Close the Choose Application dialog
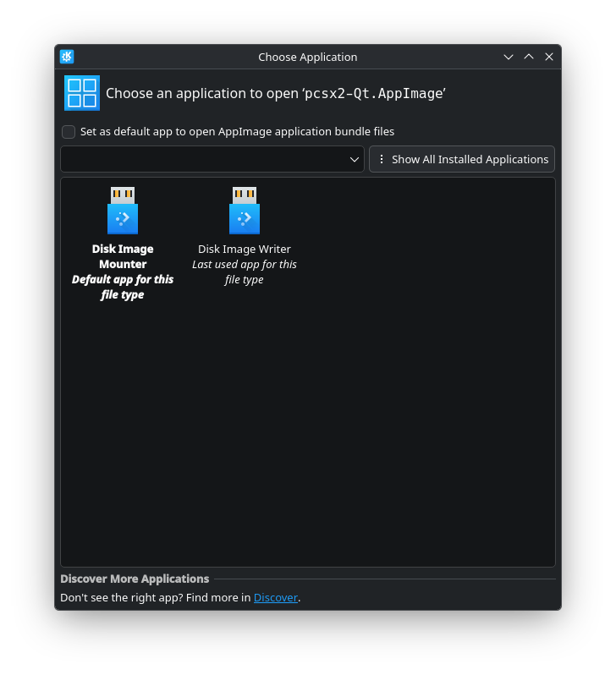The width and height of the screenshot is (616, 675). tap(549, 57)
